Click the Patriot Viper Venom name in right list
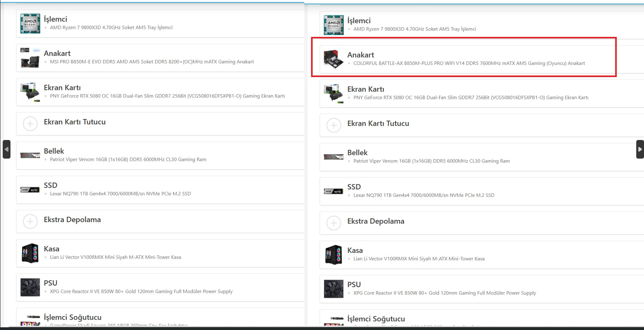 [x=431, y=161]
